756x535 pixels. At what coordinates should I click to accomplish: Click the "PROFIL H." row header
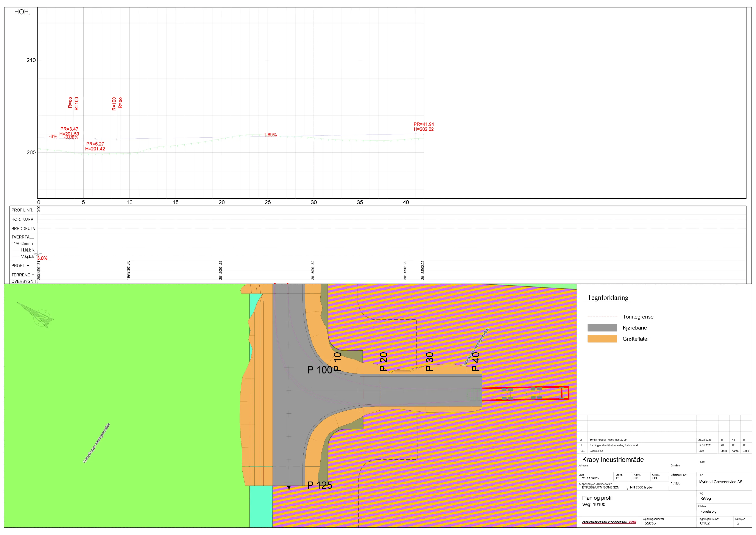(21, 266)
